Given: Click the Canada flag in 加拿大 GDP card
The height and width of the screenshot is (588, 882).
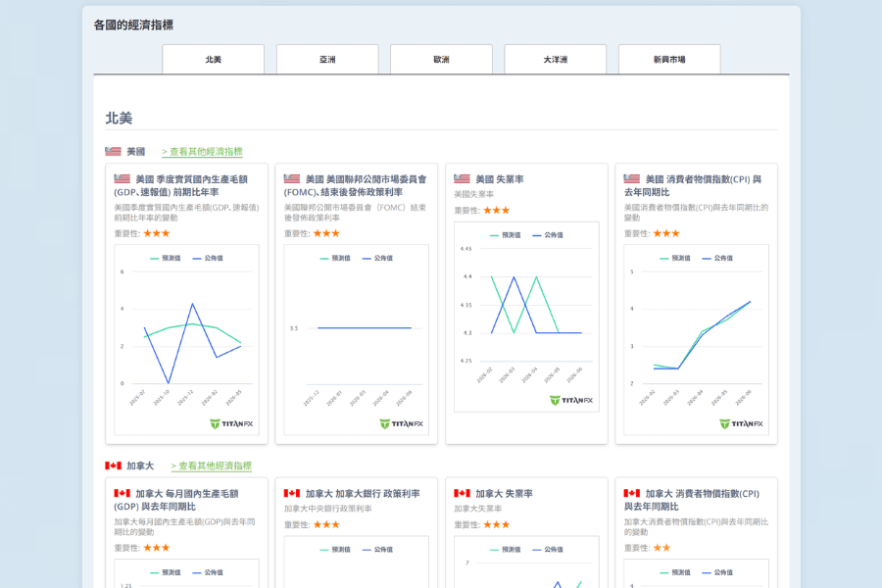Looking at the screenshot, I should pyautogui.click(x=122, y=493).
